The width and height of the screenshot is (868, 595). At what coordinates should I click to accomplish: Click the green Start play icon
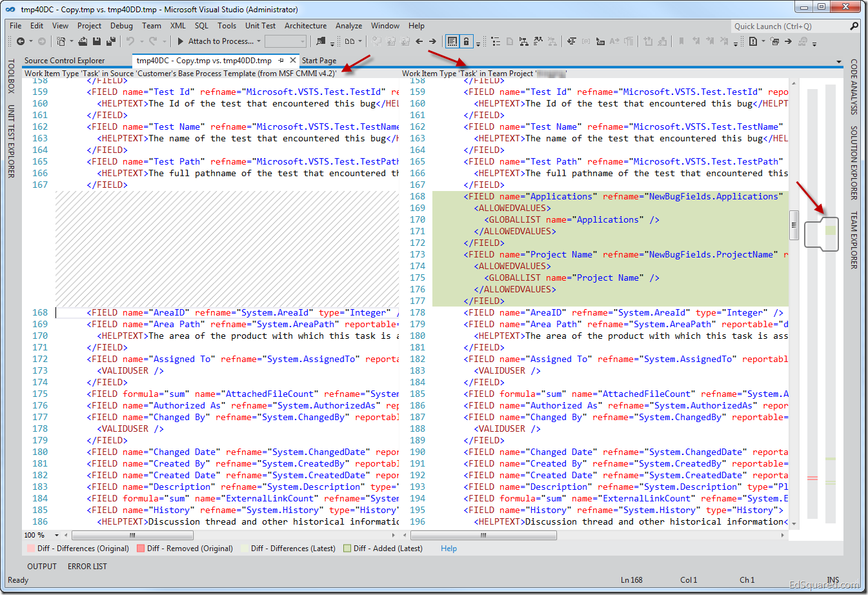(x=181, y=41)
